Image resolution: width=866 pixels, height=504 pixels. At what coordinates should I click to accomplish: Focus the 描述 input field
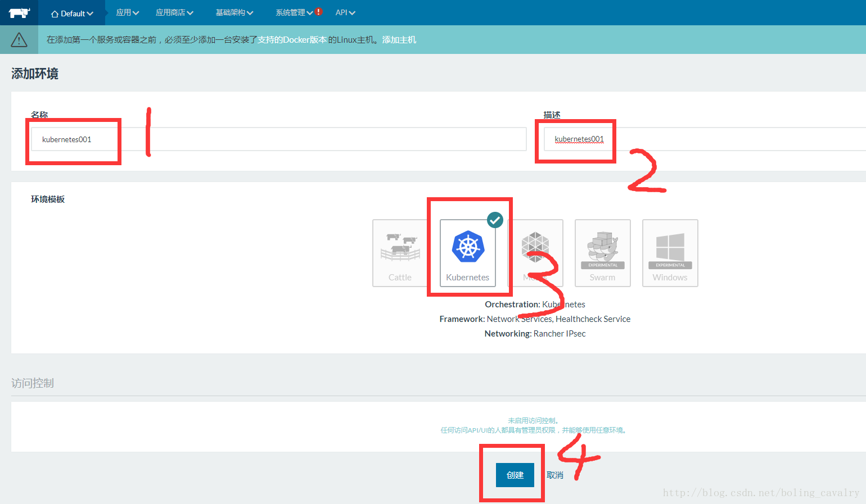click(x=705, y=139)
